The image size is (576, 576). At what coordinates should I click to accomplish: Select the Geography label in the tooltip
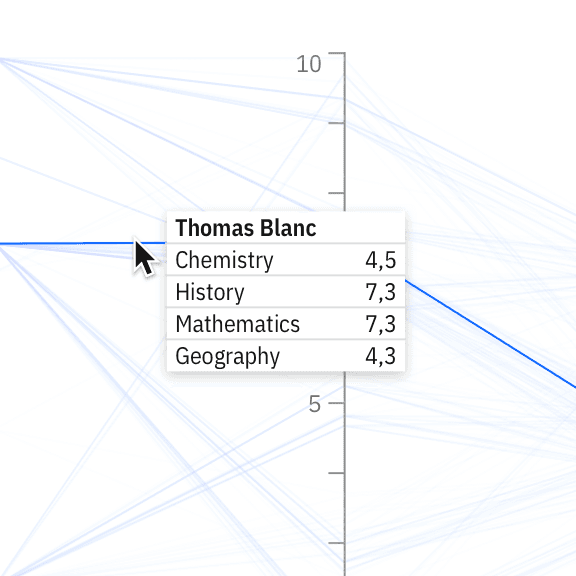[227, 356]
